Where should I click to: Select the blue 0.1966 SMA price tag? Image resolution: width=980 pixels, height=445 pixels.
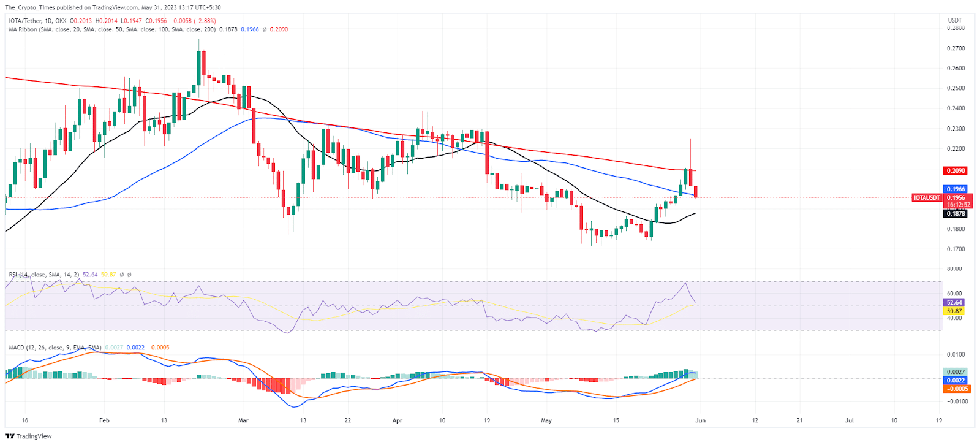956,189
